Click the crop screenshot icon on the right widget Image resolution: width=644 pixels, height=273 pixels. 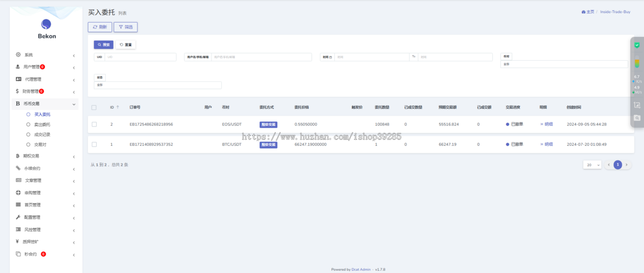point(637,105)
